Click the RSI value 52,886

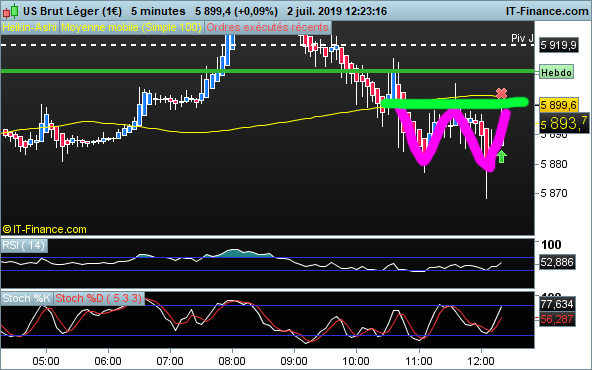557,262
